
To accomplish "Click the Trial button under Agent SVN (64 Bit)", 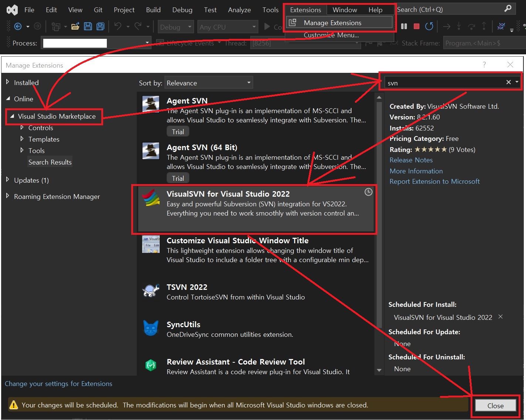I will pos(178,178).
